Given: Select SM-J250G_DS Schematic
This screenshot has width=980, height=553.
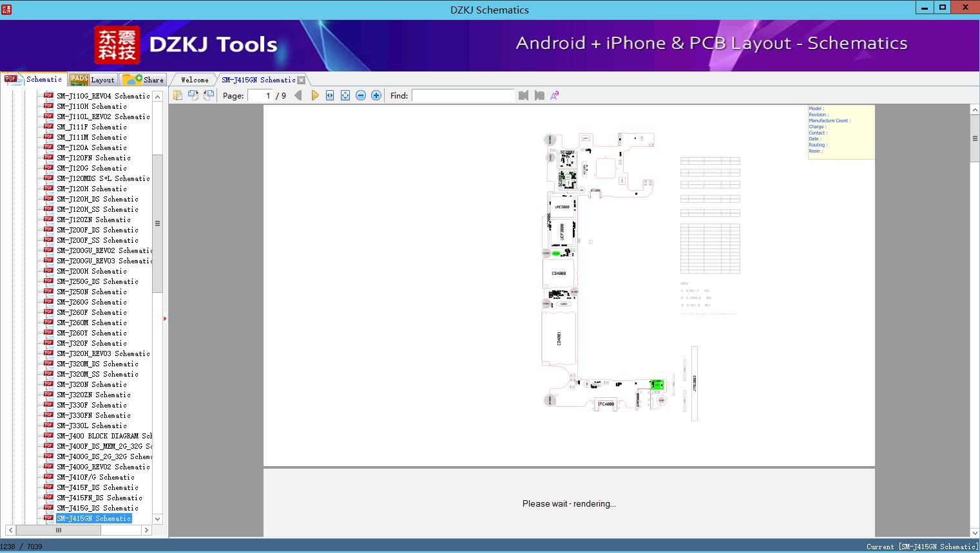Looking at the screenshot, I should [97, 281].
